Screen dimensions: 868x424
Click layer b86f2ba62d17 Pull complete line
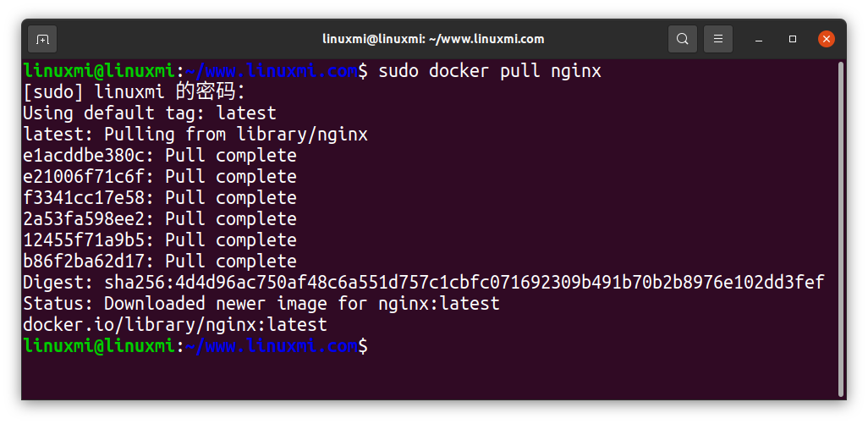coord(159,262)
